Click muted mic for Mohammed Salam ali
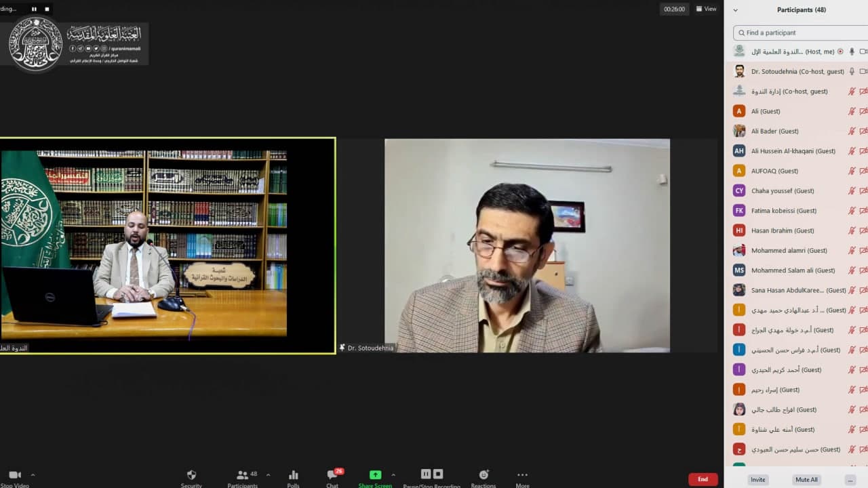This screenshot has width=868, height=488. pyautogui.click(x=852, y=270)
